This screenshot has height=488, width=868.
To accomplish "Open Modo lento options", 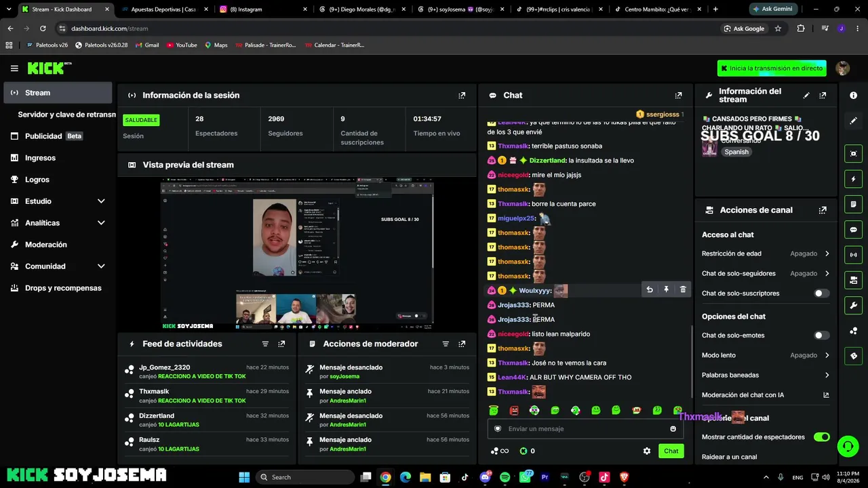I will pyautogui.click(x=766, y=355).
